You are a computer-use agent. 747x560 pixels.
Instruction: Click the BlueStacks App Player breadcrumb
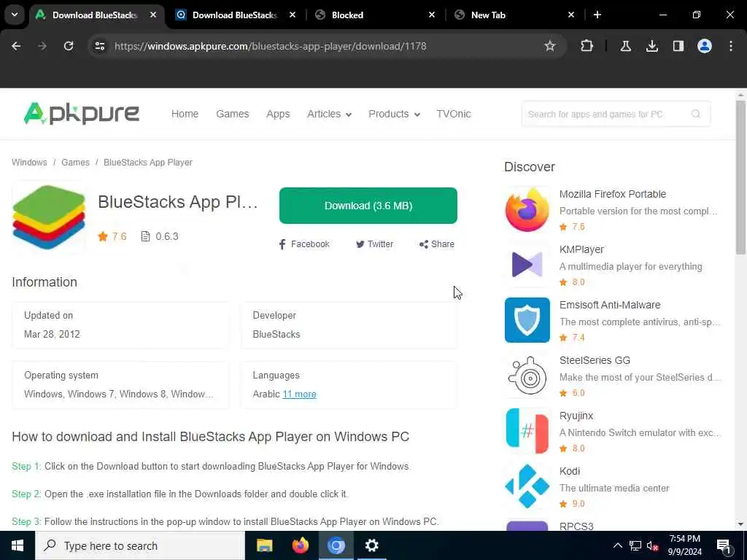point(148,163)
